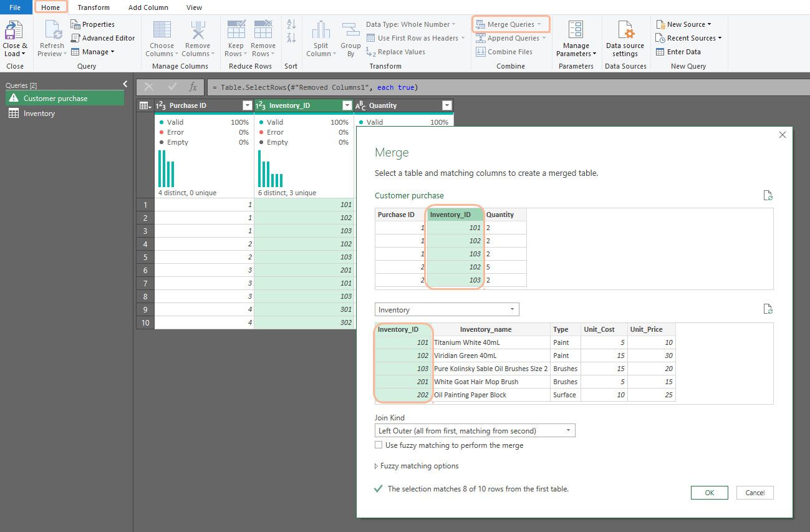810x532 pixels.
Task: Select the Inventory query
Action: (65, 114)
